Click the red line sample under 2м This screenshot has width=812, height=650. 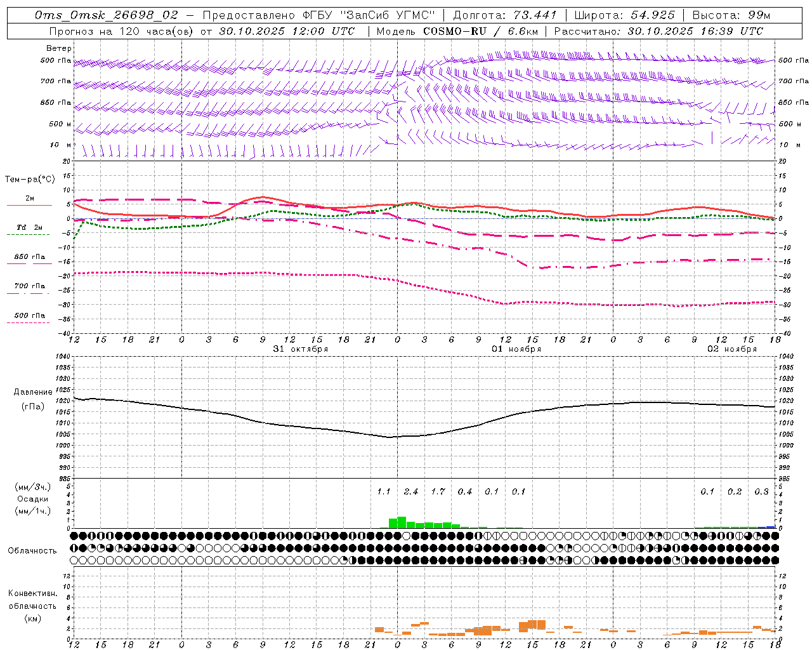coord(29,205)
